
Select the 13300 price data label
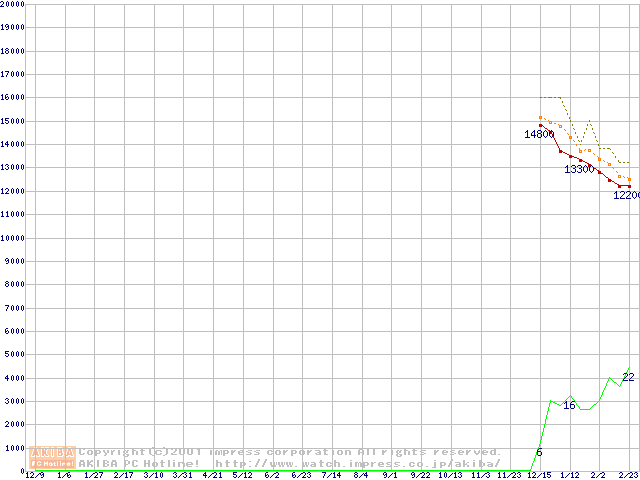(579, 169)
